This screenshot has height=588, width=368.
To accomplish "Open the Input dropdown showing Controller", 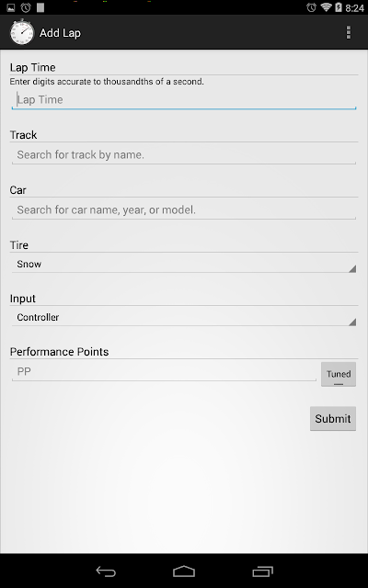I will (x=184, y=317).
